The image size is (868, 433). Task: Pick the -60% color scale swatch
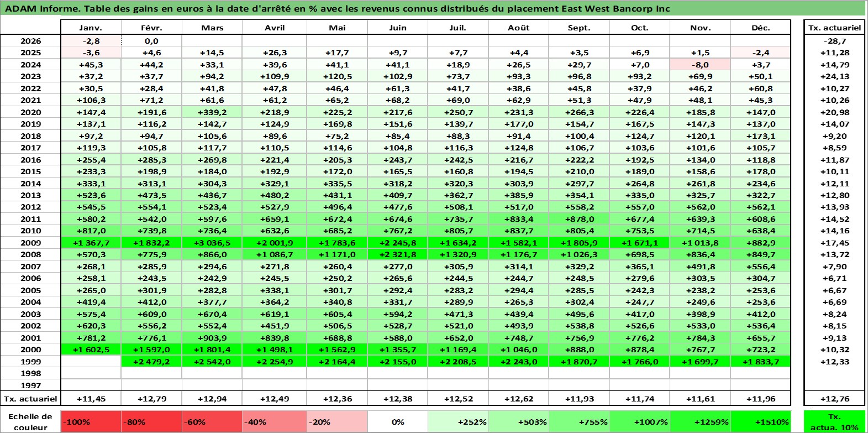[x=212, y=421]
